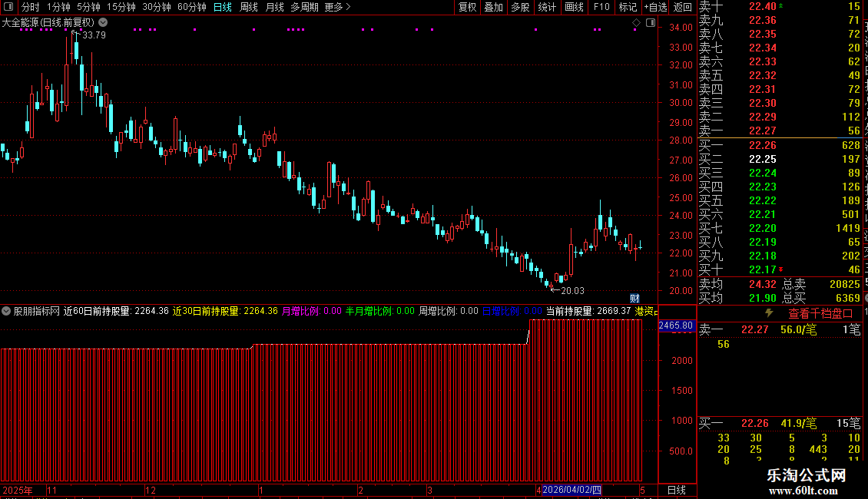868x499 pixels.
Task: Click the 20.03 low price marker
Action: click(x=572, y=291)
